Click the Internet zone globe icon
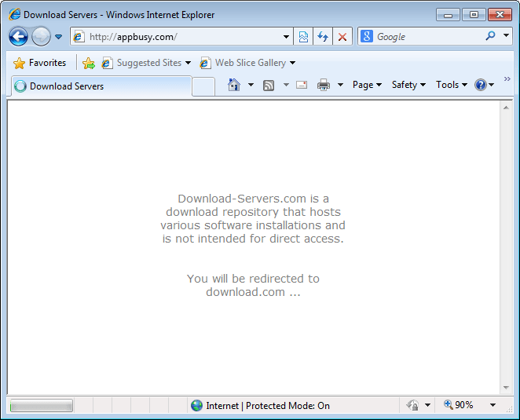The image size is (520, 420). [x=196, y=405]
